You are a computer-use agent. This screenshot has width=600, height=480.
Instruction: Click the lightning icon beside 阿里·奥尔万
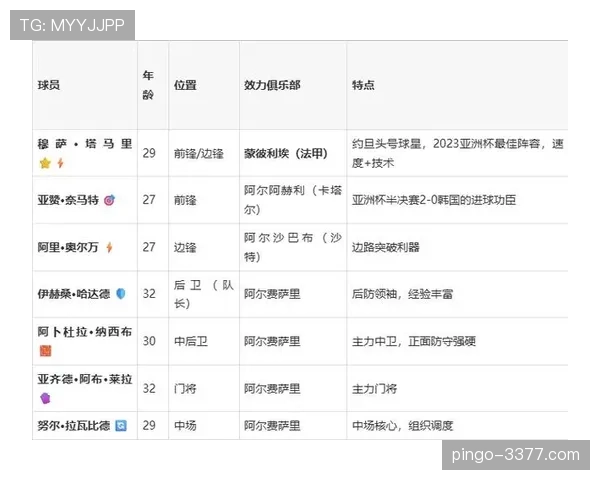point(109,247)
